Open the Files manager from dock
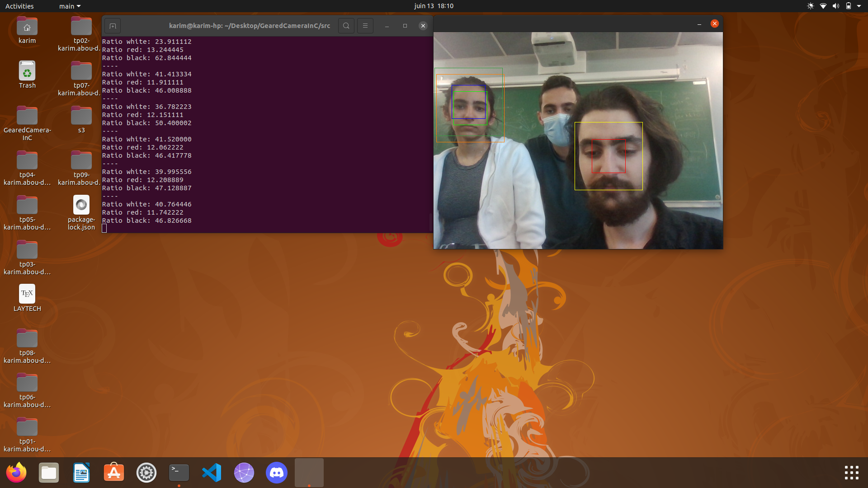This screenshot has height=488, width=868. [x=49, y=473]
